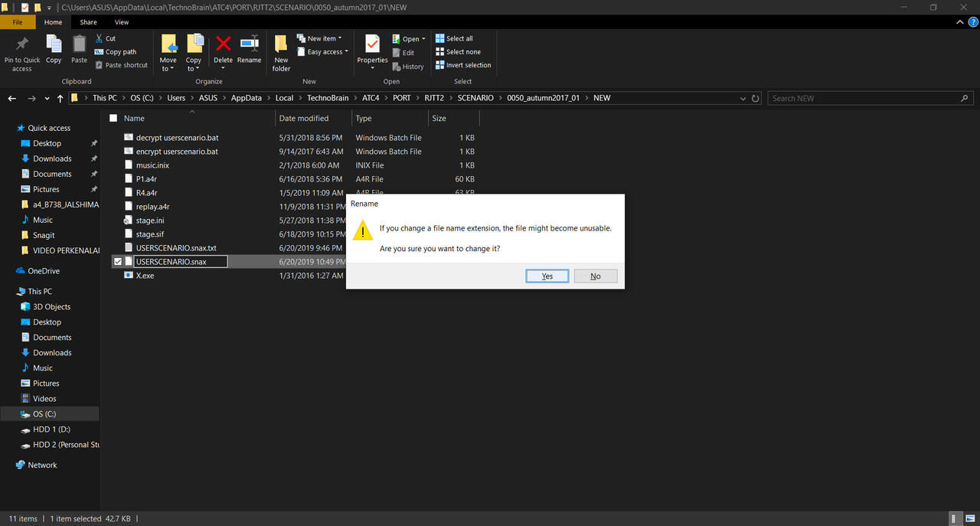Click the Rename ribbon icon
Image resolution: width=980 pixels, height=526 pixels.
(249, 43)
